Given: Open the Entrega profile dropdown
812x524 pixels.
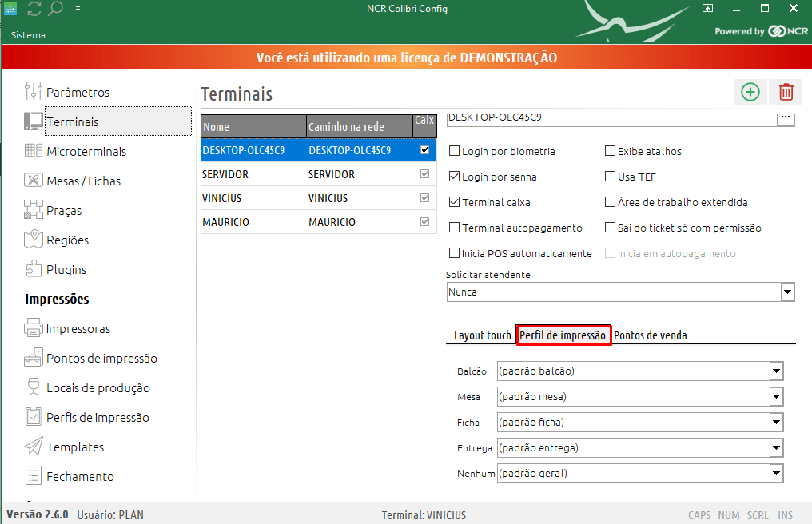Looking at the screenshot, I should [x=775, y=447].
